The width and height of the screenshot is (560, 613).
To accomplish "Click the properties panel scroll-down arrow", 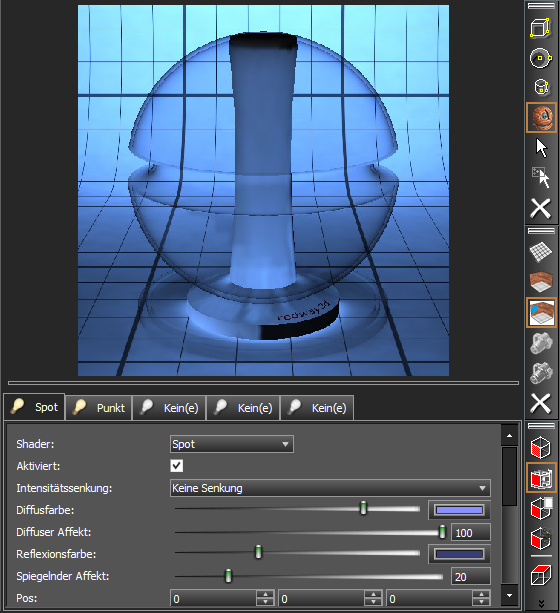I will click(510, 595).
